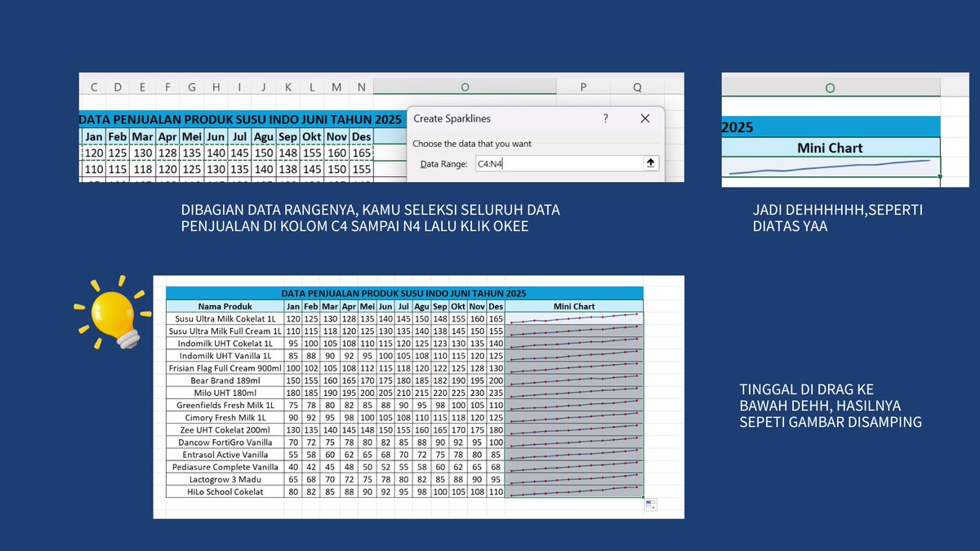Select column J header

pos(264,87)
